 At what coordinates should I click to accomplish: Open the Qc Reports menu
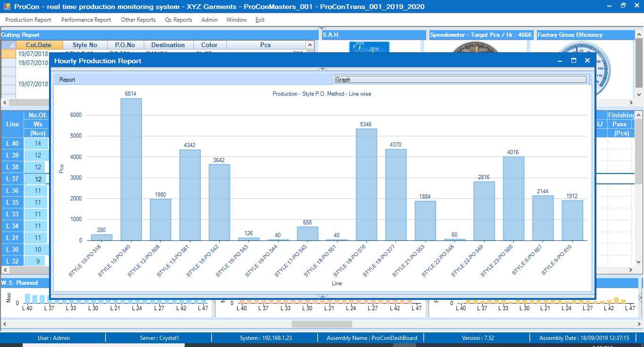[x=178, y=20]
